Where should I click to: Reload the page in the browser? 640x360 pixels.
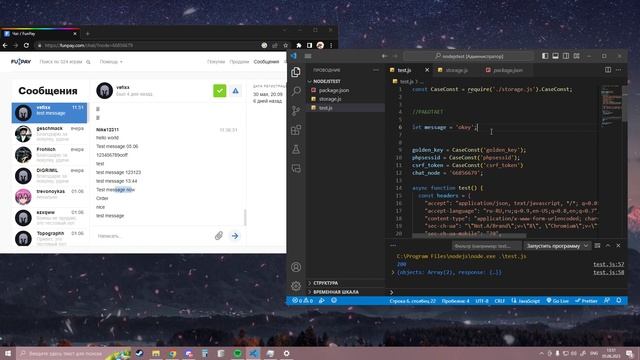26,45
